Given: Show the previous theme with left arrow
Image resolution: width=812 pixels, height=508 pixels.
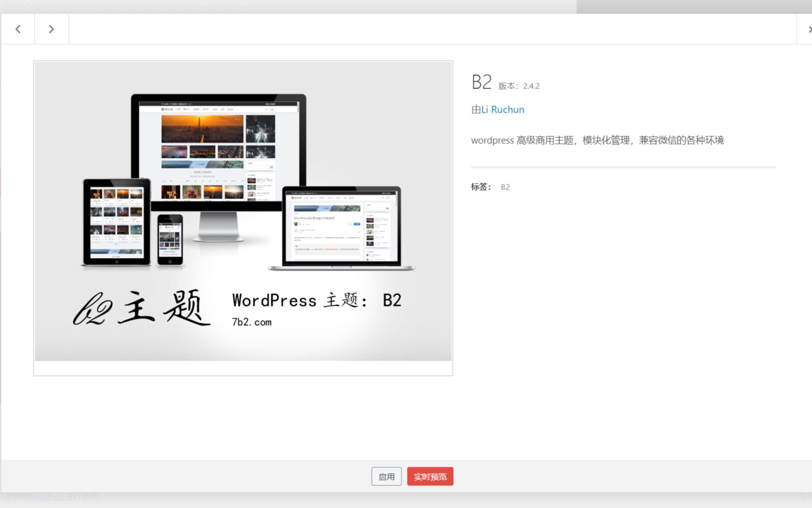Looking at the screenshot, I should coord(18,29).
